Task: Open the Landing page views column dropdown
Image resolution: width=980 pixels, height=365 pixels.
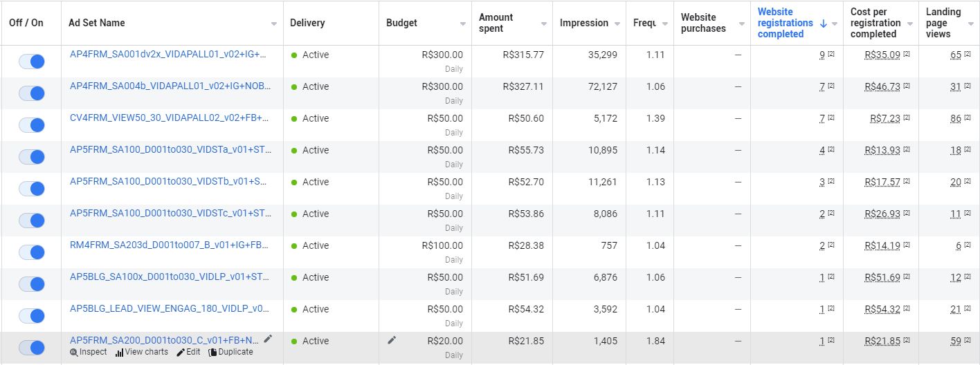Action: [970, 24]
